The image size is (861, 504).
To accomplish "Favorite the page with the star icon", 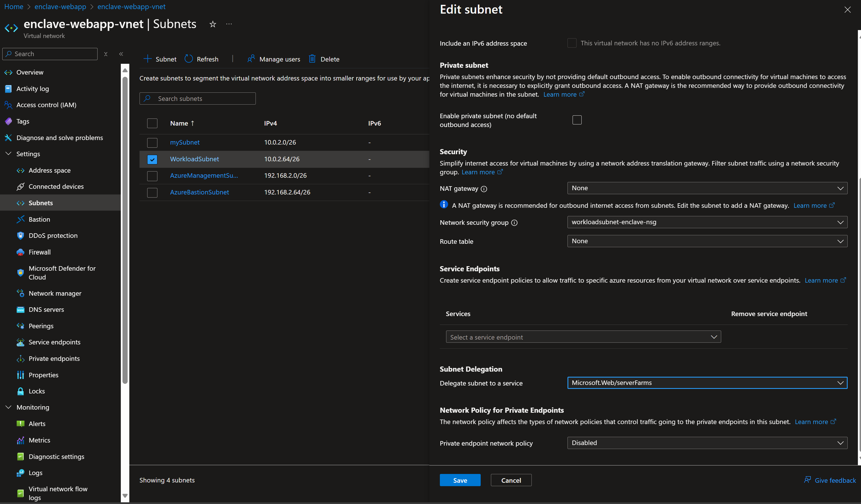I will [x=212, y=24].
